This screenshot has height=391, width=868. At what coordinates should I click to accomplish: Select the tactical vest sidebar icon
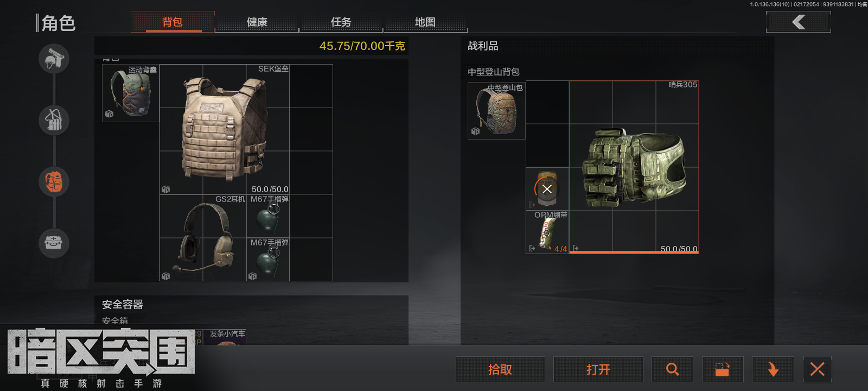pos(54,120)
